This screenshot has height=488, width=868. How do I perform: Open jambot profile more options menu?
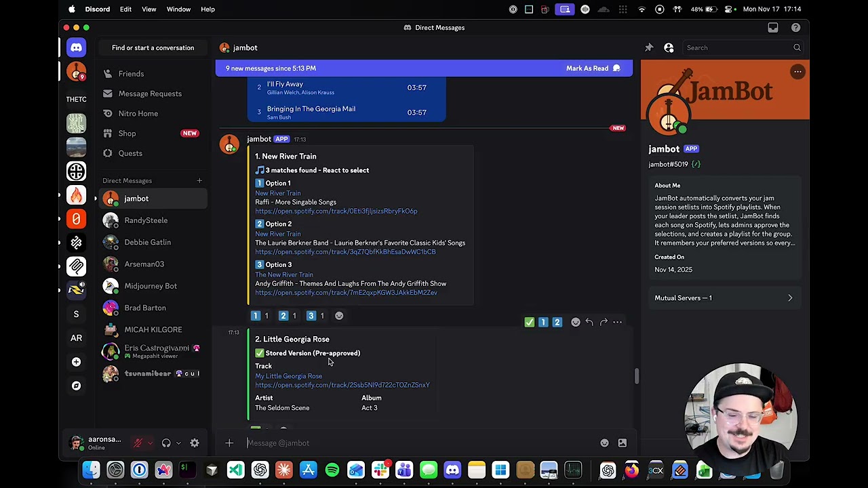[x=797, y=72]
